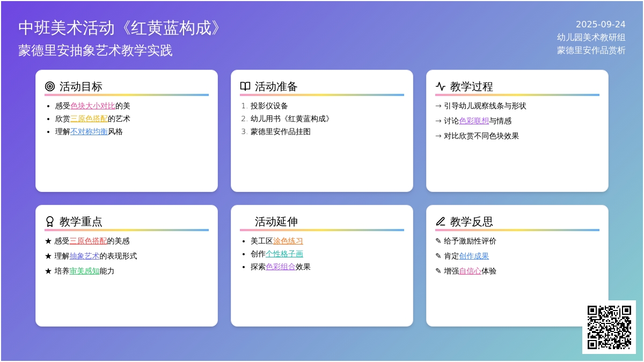Open the 审美感知 link

click(x=84, y=271)
